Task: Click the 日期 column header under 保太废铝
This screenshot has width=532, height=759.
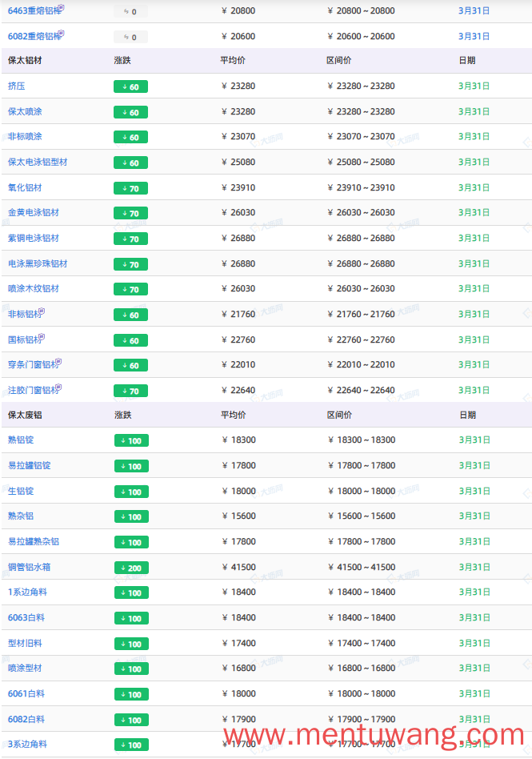Action: point(468,416)
